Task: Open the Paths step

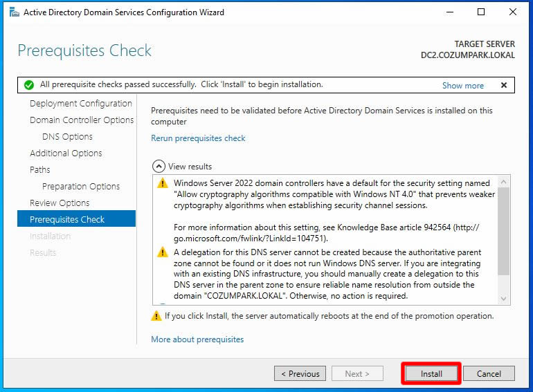Action: [40, 170]
